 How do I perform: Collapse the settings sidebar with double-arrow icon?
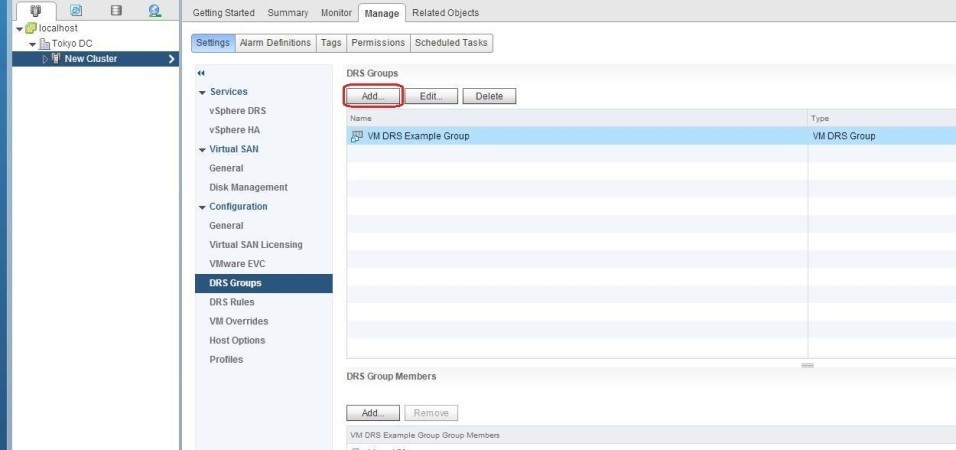coord(201,73)
